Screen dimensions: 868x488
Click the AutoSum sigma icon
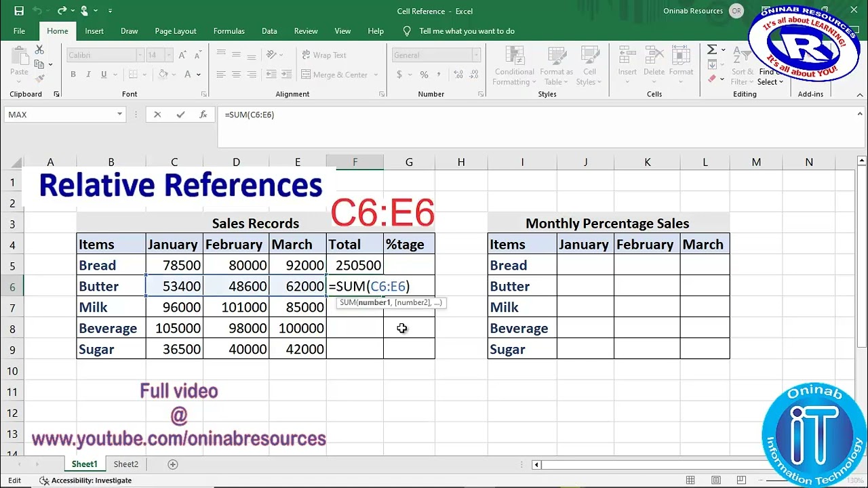[712, 49]
